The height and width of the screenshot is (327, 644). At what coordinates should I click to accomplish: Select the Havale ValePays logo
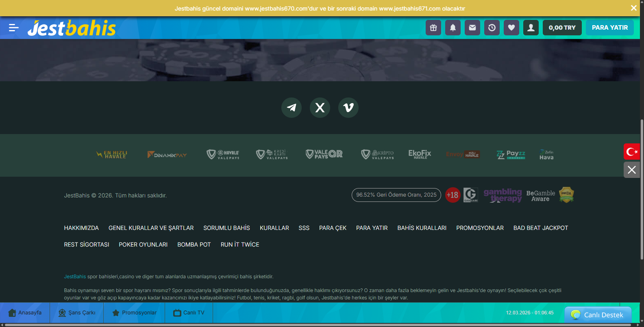(223, 155)
